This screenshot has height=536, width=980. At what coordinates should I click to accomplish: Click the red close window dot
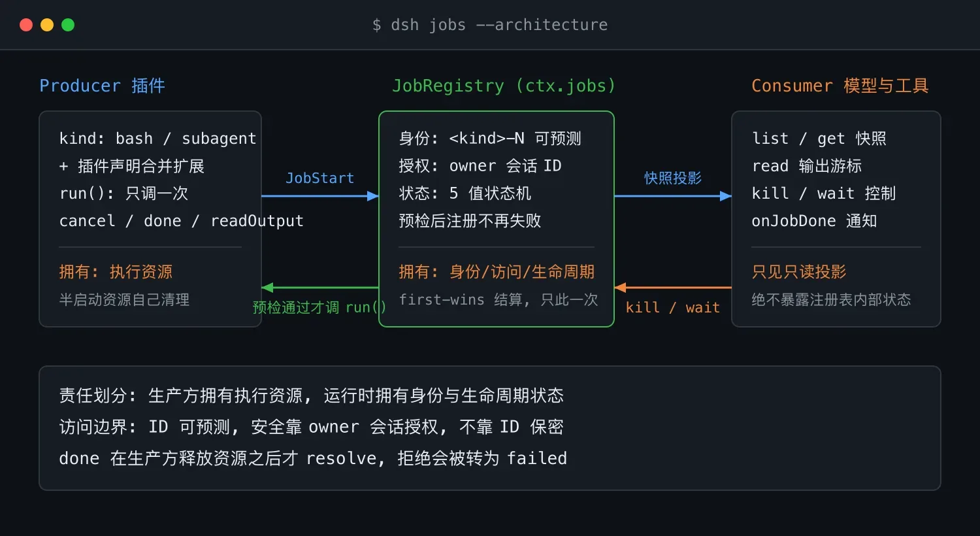tap(26, 25)
